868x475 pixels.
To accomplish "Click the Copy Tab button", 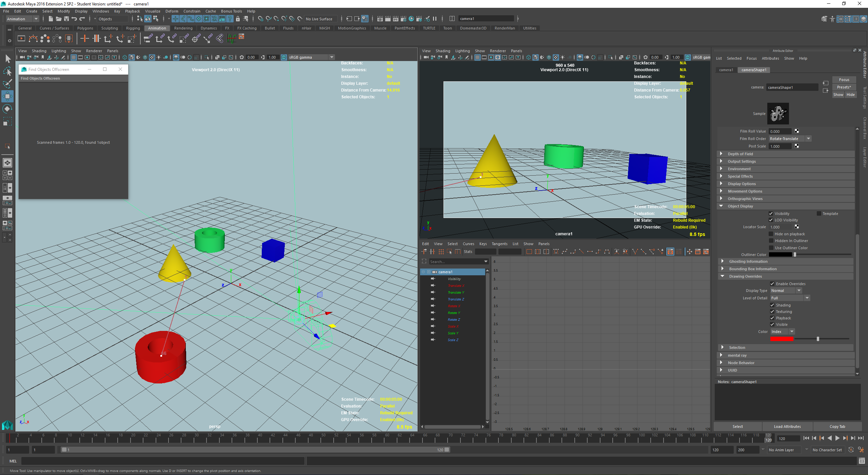I will 837,427.
